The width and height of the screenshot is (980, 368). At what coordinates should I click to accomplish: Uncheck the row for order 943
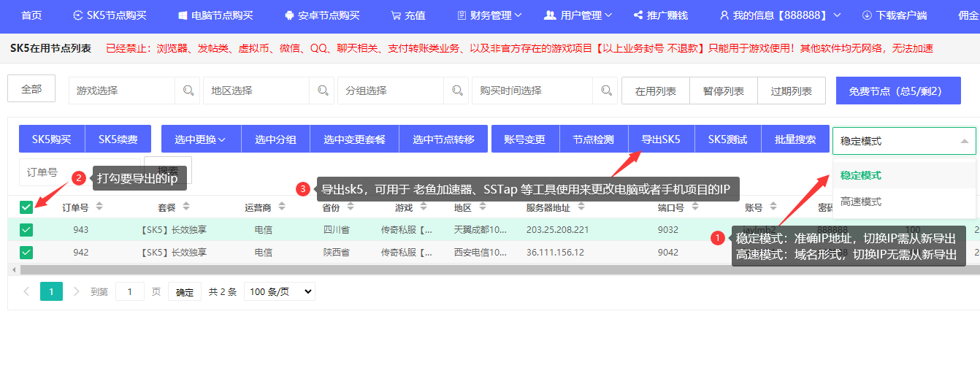point(26,230)
